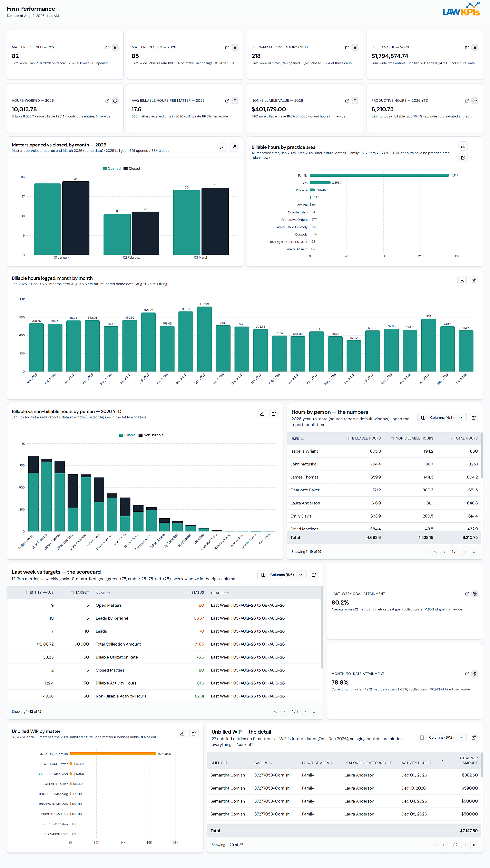Open Billed Value 2026 card external link
Viewport: 490px width, 868px height.
[x=467, y=48]
